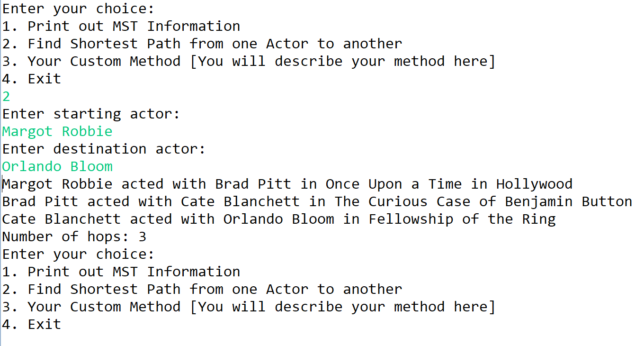Screen dimensions: 644x346
Task: Click the first 'Enter your choice:' prompt line
Action: click(x=79, y=9)
